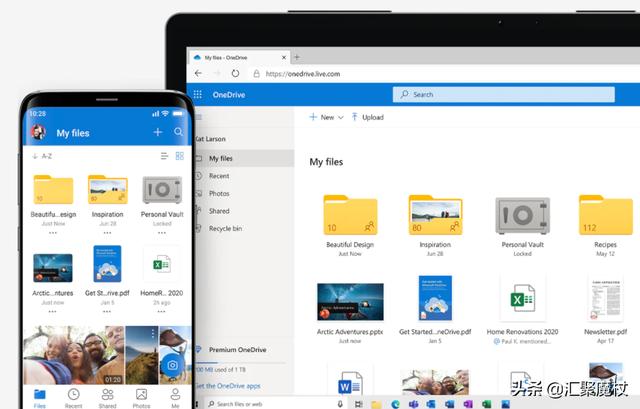Tap Me tab in phone bottom bar
640x409 pixels.
(x=176, y=398)
